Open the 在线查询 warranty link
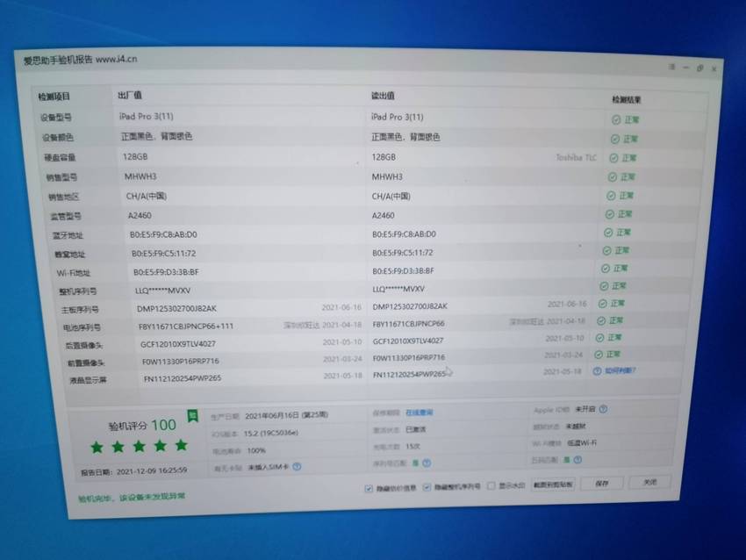Viewport: 746px width, 560px height. tap(420, 413)
